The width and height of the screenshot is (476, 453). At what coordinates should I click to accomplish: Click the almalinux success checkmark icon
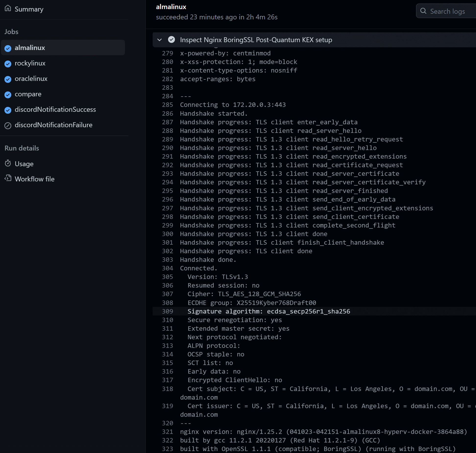[8, 48]
